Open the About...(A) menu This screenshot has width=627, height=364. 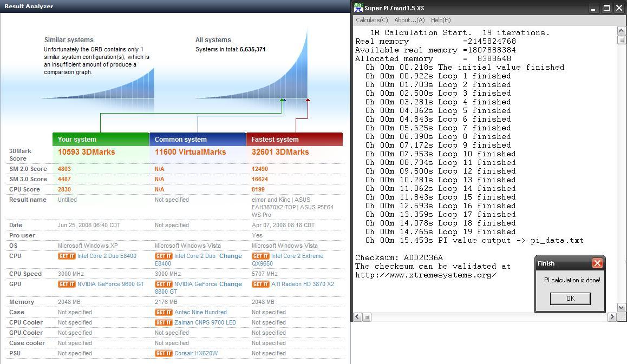409,20
